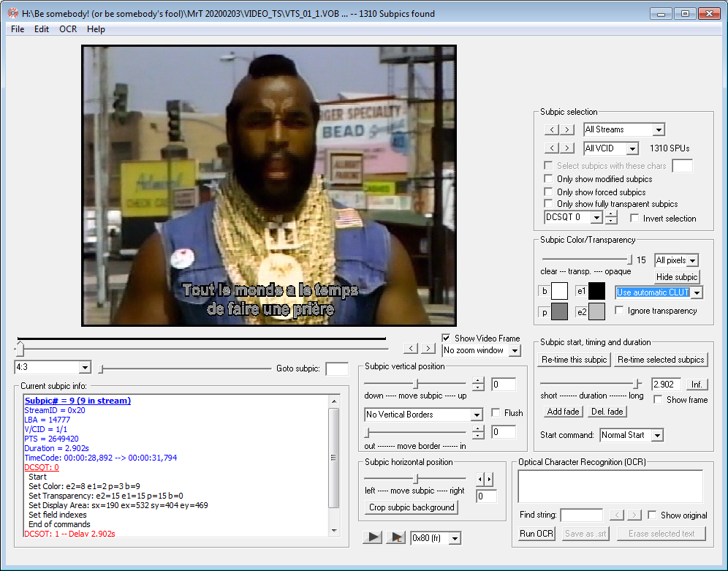This screenshot has height=571, width=728.
Task: Open the All VCID dropdown
Action: pyautogui.click(x=632, y=148)
